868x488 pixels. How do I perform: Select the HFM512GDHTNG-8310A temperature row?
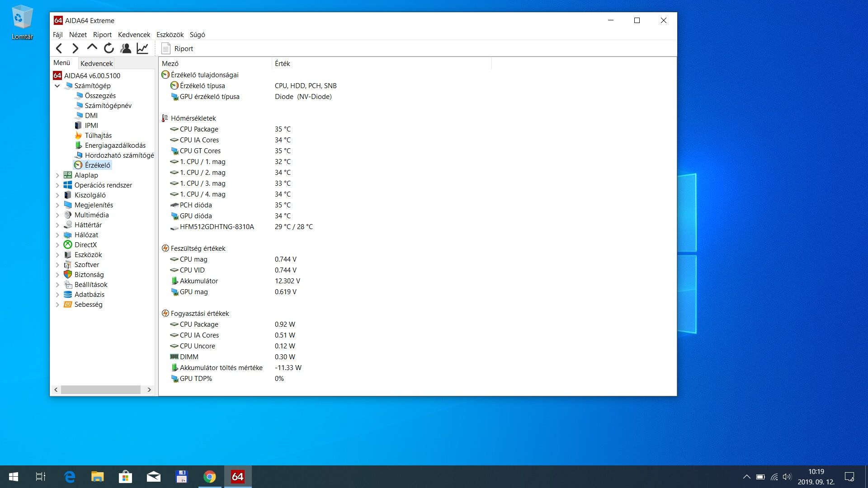217,227
